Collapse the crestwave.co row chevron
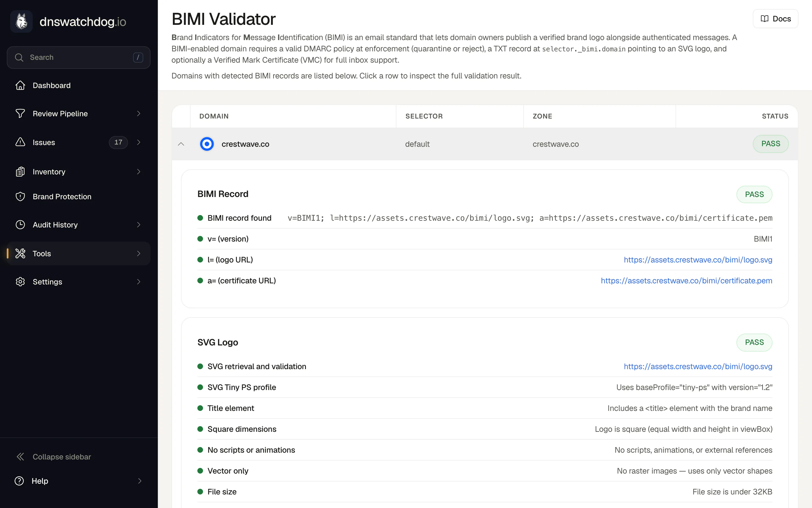 click(x=181, y=144)
